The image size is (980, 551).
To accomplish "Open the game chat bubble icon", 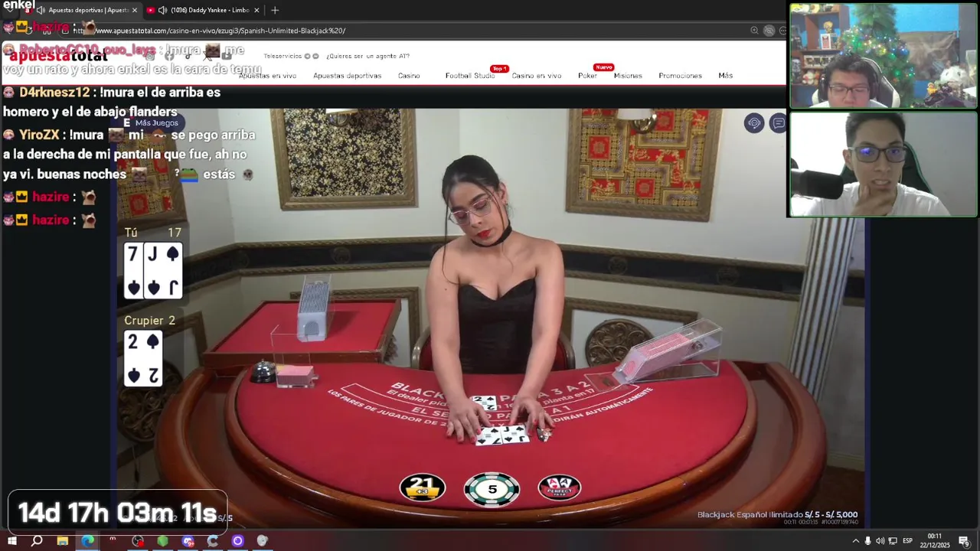I will tap(778, 123).
